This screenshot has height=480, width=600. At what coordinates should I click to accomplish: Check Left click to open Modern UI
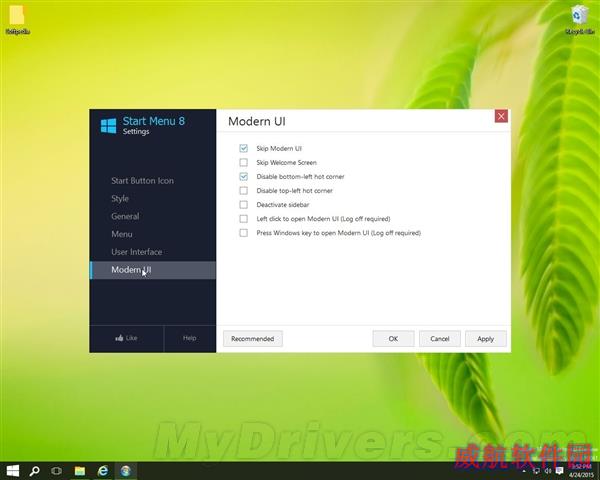[x=243, y=219]
